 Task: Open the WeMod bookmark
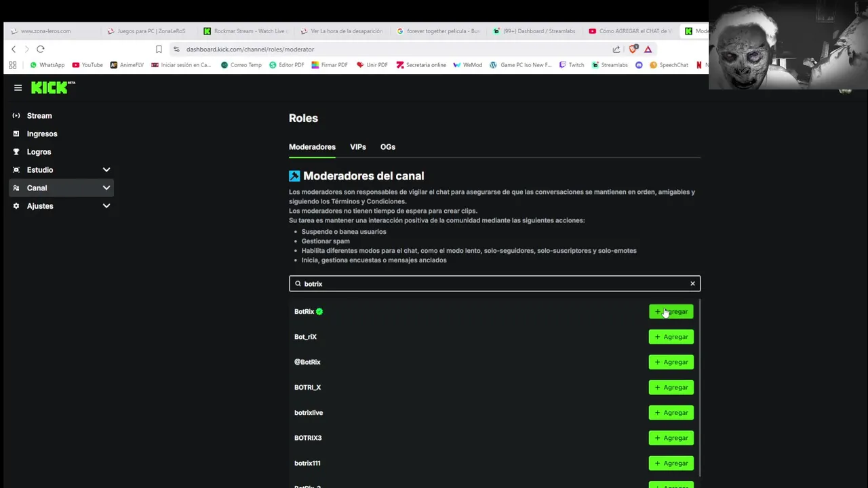(467, 65)
